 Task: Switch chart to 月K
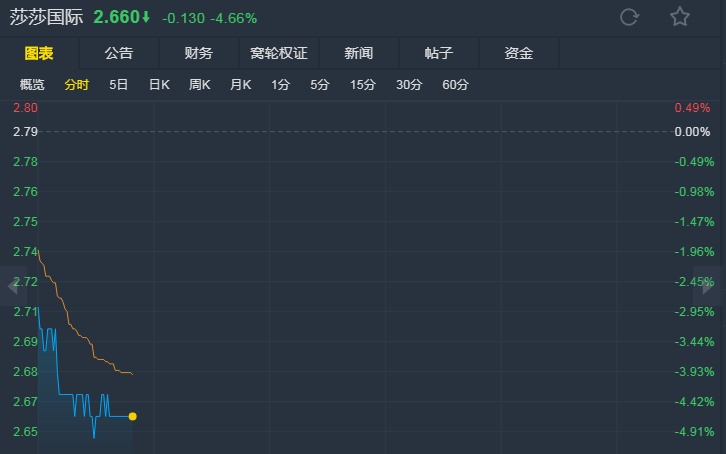(240, 85)
